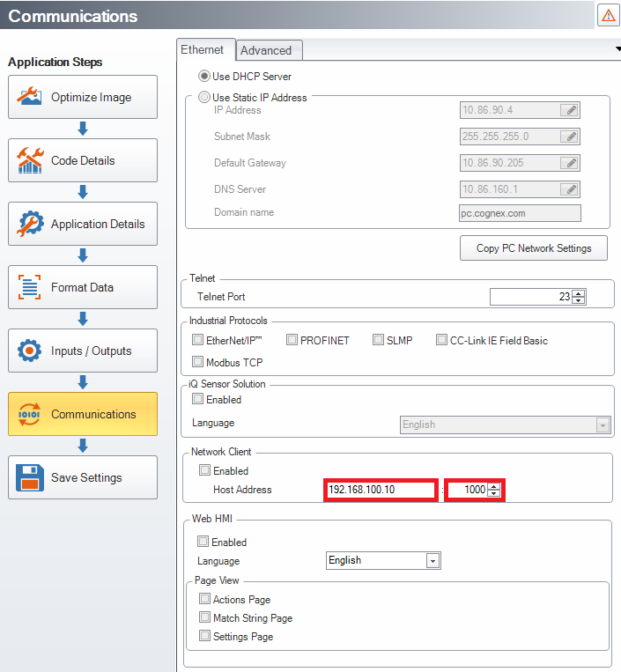Click the Host Address input field
This screenshot has width=621, height=672.
click(381, 489)
